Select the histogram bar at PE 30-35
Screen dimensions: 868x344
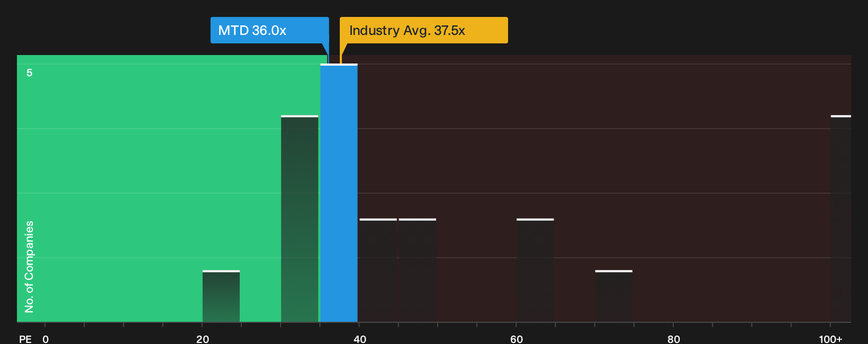coord(300,219)
